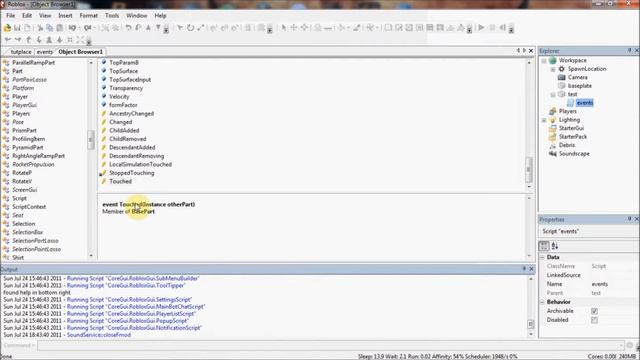
Task: Select the Player class in class list
Action: pyautogui.click(x=20, y=97)
